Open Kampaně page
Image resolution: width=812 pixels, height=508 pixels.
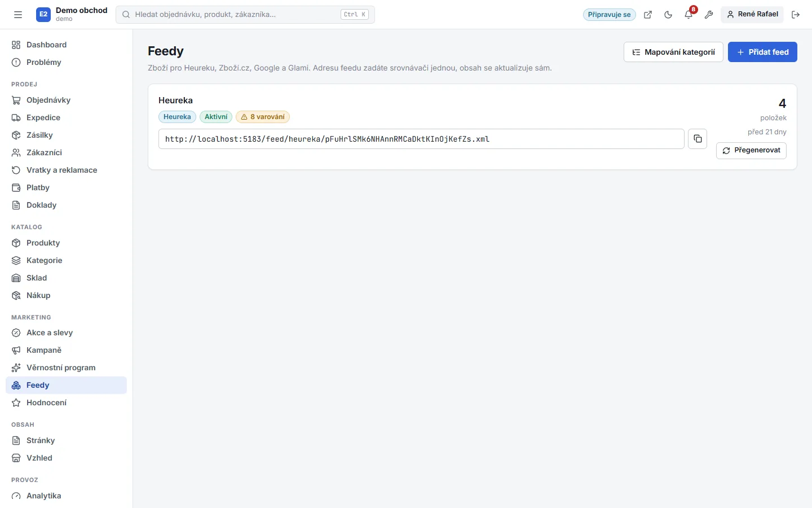click(x=66, y=350)
